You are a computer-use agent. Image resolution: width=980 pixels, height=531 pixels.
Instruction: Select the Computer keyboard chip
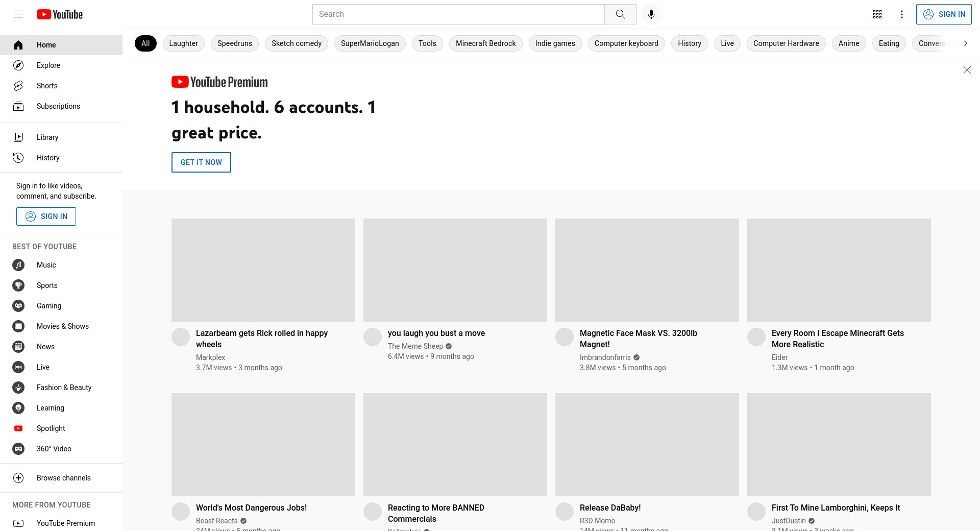pos(626,43)
